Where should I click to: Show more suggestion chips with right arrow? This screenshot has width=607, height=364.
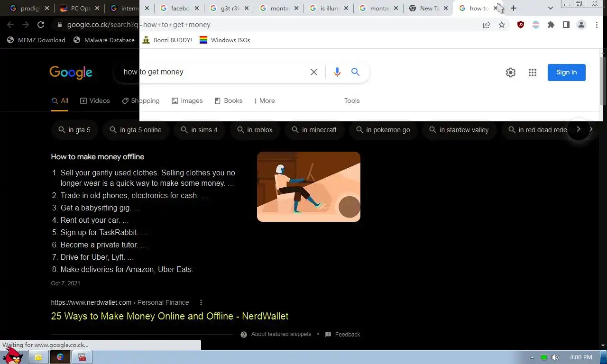pyautogui.click(x=578, y=129)
